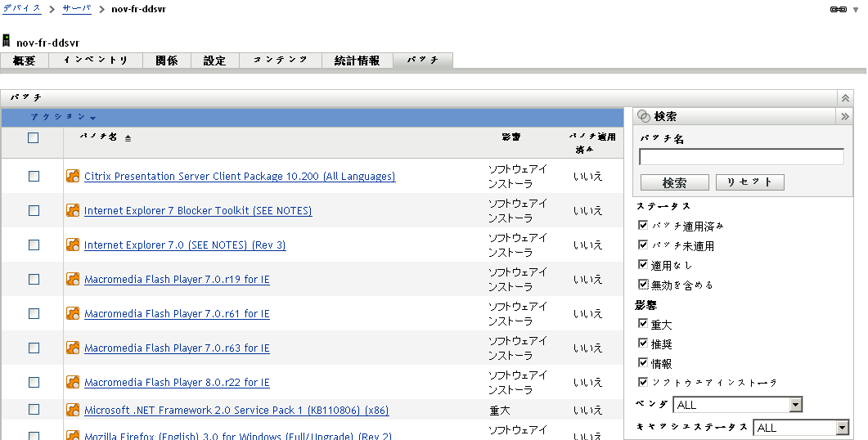Uncheck the 推奨 impact filter

(x=643, y=343)
